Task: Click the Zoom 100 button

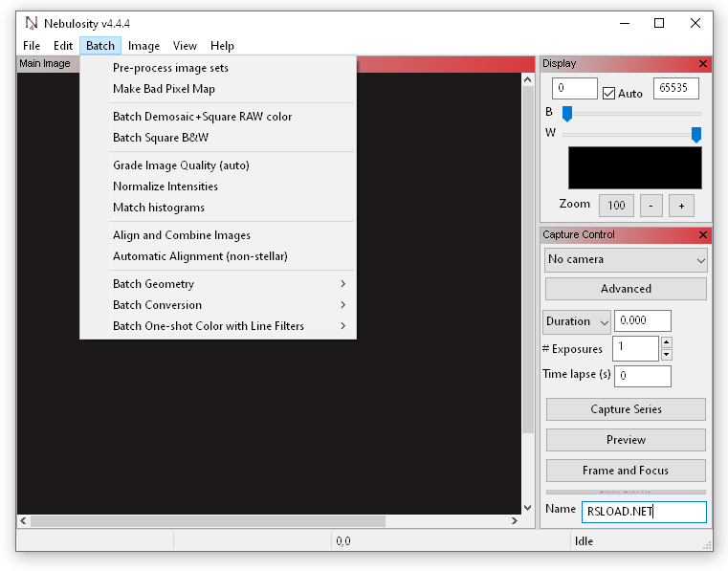Action: point(616,206)
